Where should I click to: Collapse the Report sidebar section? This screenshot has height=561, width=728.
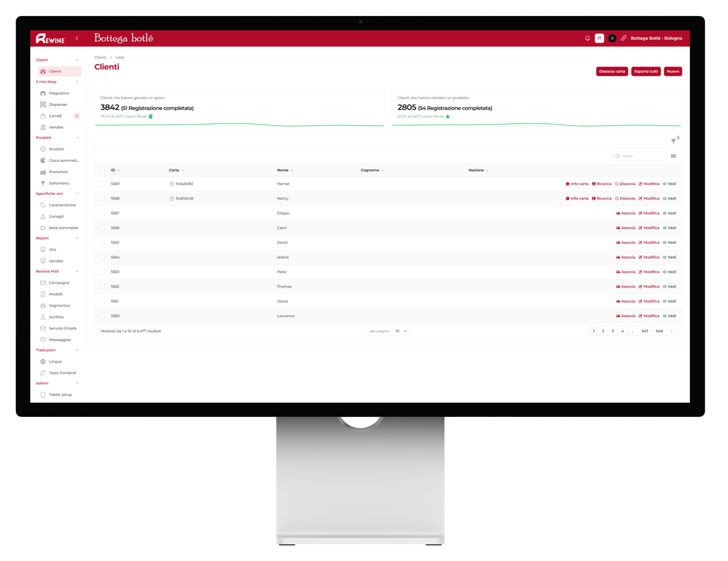(77, 238)
